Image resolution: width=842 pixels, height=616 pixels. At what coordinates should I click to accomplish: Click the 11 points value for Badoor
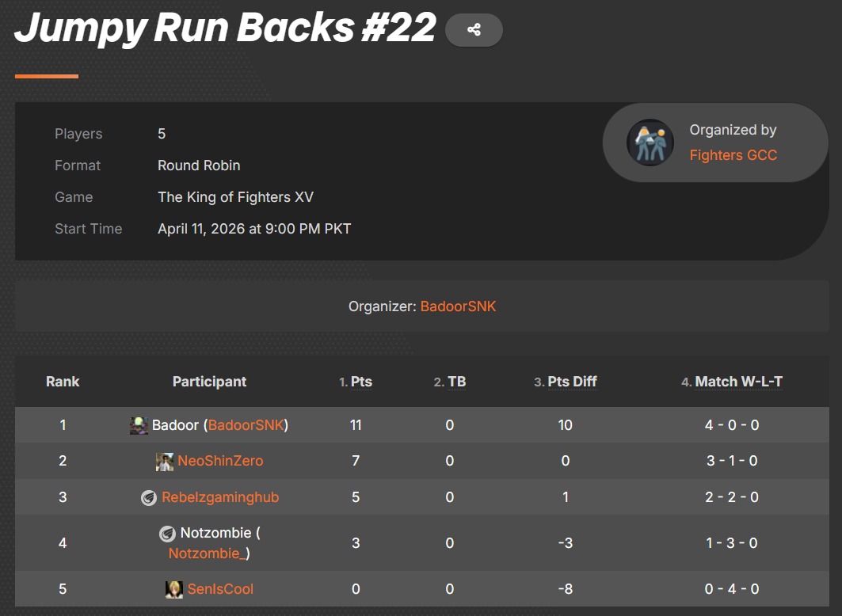(356, 425)
